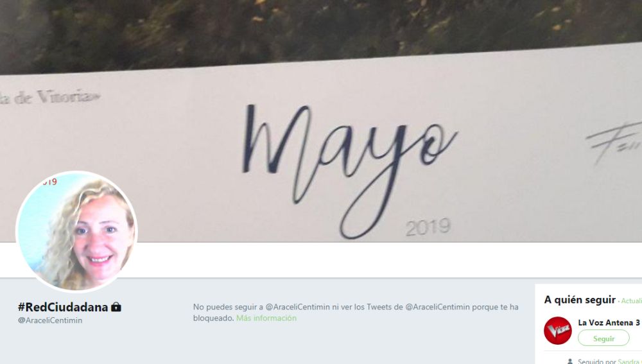Select the #RedCiudadana profile name

[63, 307]
